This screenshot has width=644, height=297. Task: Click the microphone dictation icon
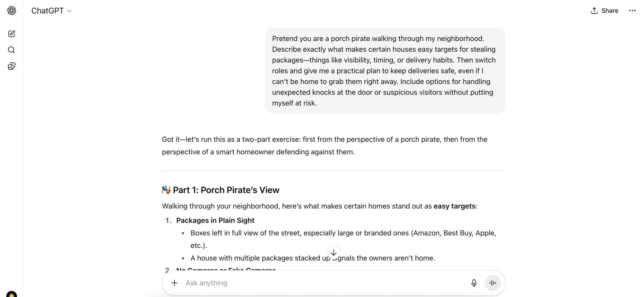point(474,283)
